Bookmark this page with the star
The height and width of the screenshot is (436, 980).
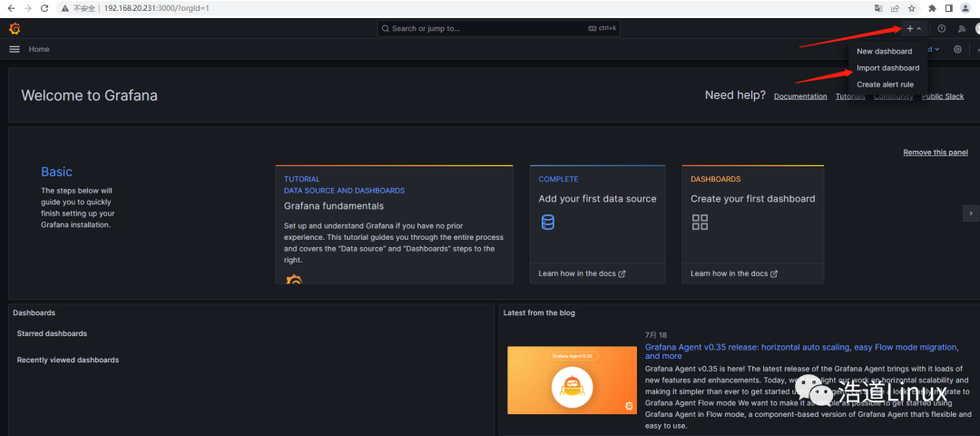pos(912,8)
